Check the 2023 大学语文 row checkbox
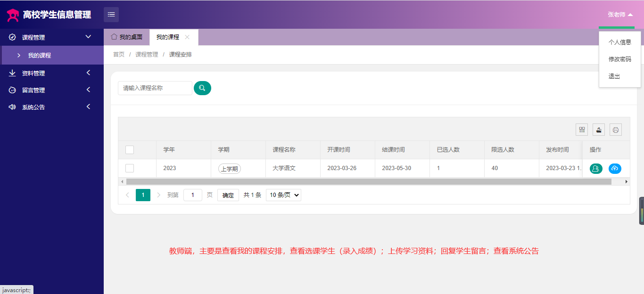Image resolution: width=644 pixels, height=294 pixels. tap(130, 168)
